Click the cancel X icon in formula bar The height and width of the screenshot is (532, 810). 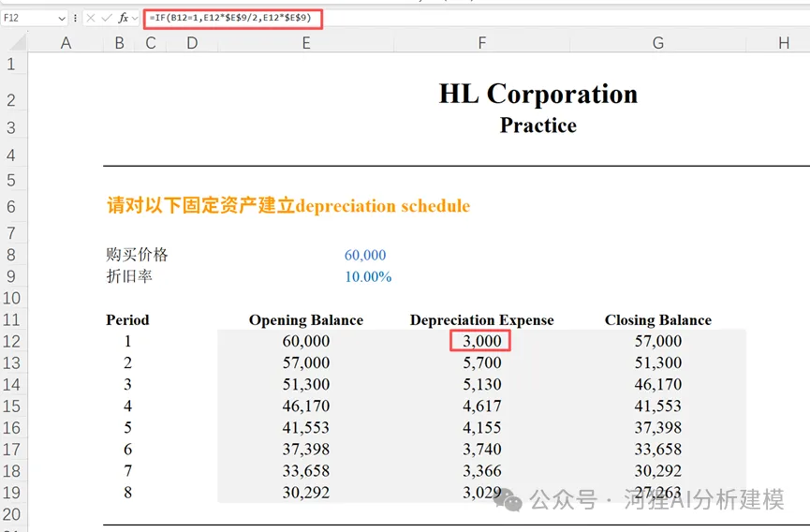91,18
